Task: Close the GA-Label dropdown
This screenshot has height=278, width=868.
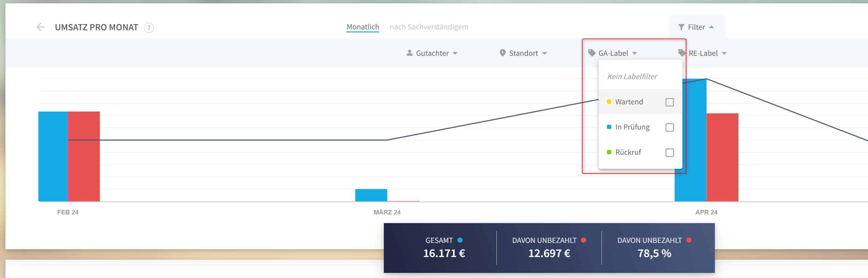Action: coord(613,53)
